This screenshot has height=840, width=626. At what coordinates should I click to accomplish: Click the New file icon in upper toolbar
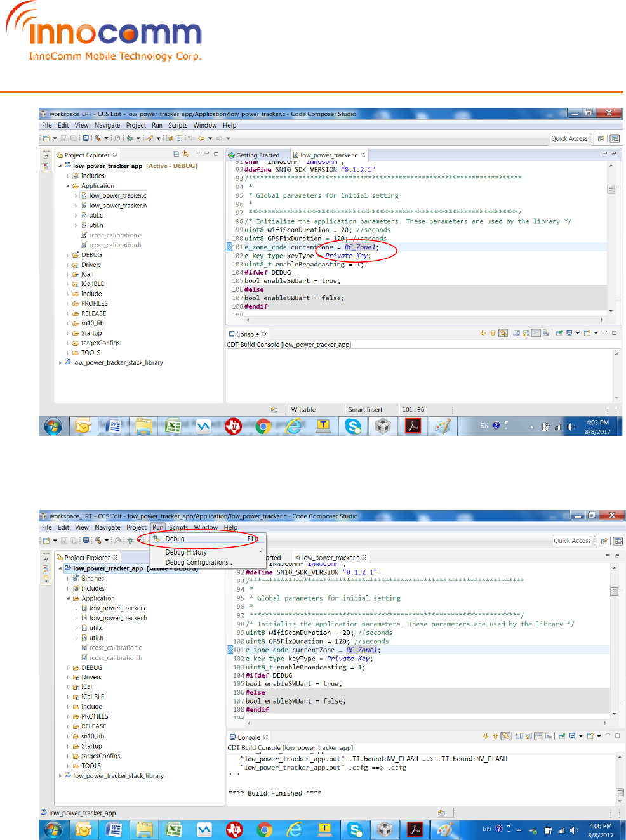(x=46, y=138)
